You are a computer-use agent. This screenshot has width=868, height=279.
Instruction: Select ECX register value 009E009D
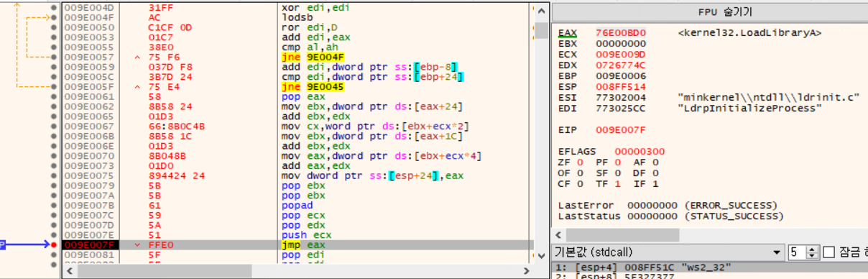tap(620, 54)
